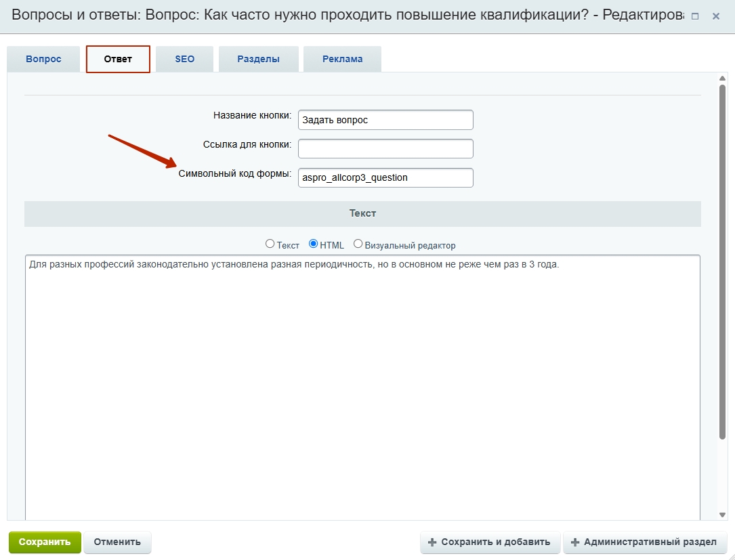The image size is (735, 560).
Task: Open Административный раздел
Action: [x=644, y=542]
